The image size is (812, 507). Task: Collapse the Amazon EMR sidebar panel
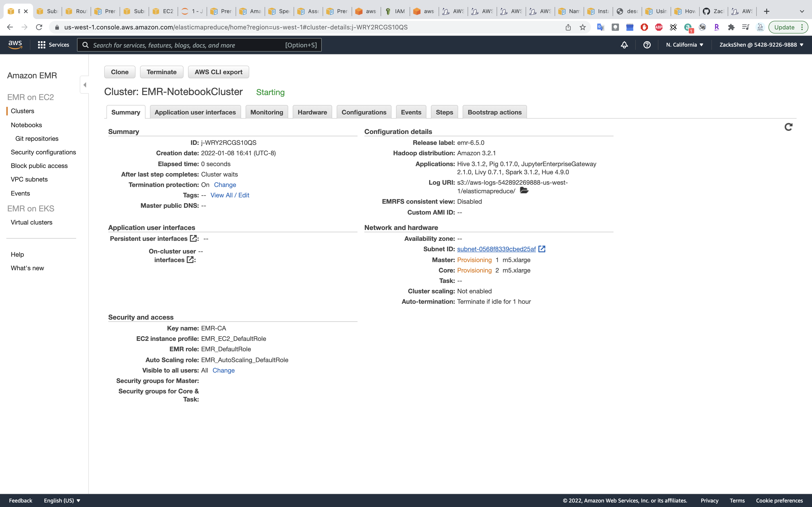tap(85, 85)
